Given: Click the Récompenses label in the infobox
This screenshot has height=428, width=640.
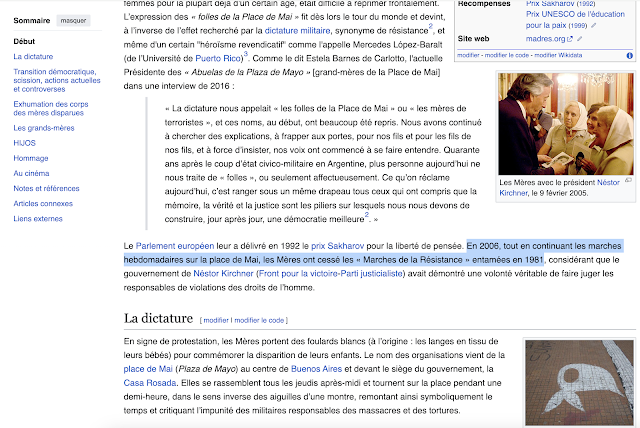Looking at the screenshot, I should (x=484, y=3).
